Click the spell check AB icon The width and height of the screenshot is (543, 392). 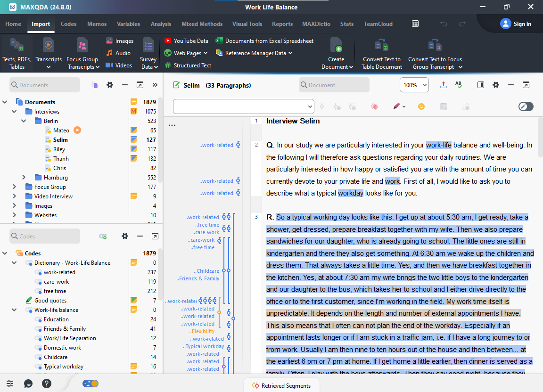[x=459, y=85]
